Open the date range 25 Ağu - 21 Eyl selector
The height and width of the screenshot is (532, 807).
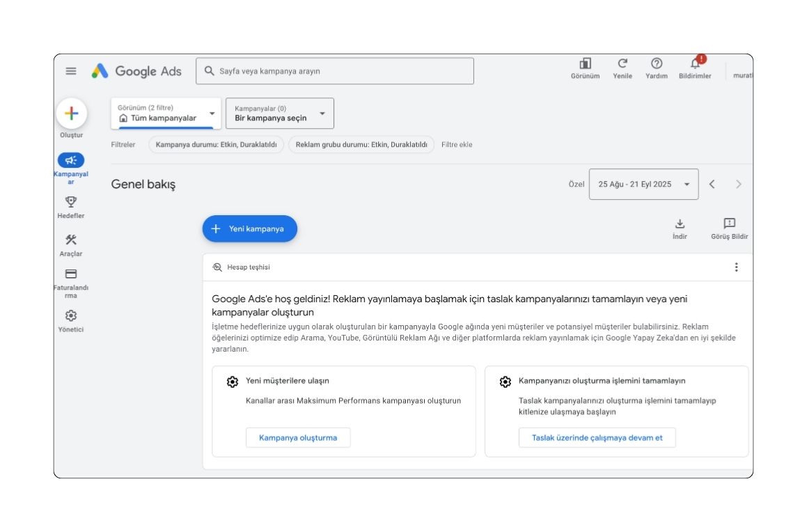click(x=642, y=184)
